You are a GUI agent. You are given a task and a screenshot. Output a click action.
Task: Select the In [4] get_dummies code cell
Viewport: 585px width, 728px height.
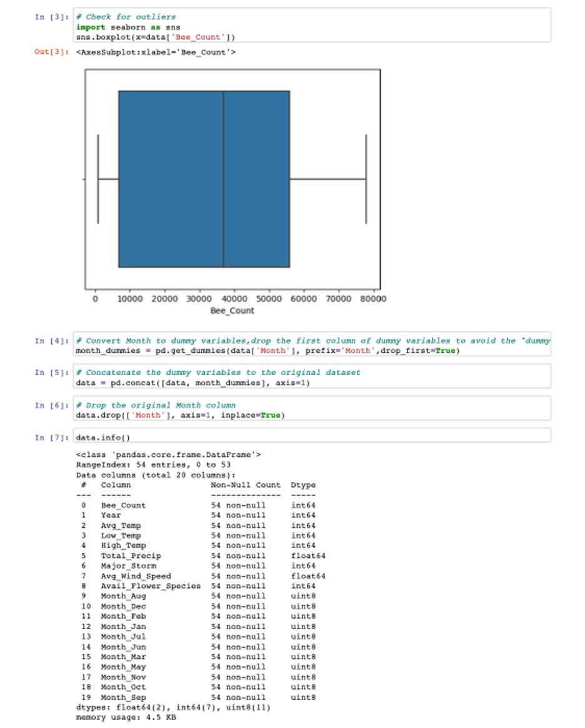[x=312, y=345]
